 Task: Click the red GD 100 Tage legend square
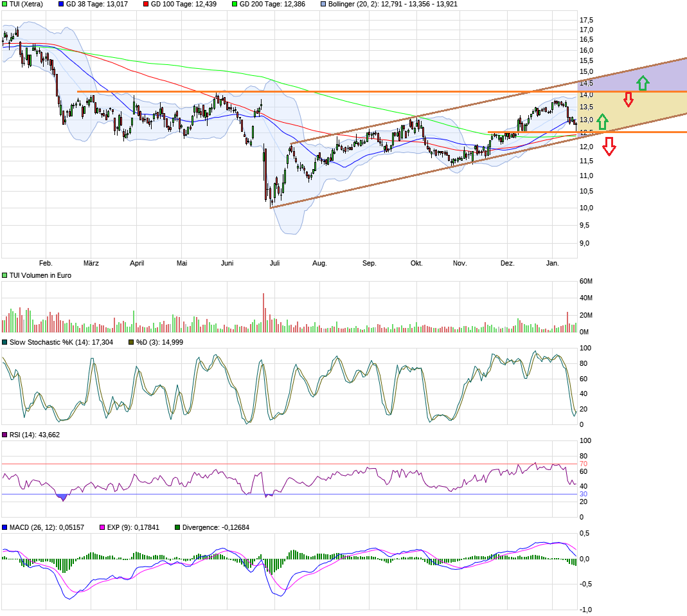146,4
